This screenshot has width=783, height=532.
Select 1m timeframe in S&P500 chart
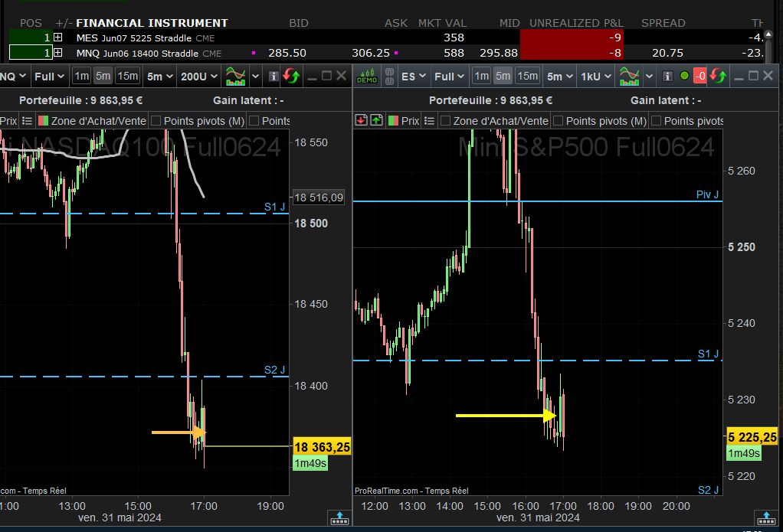(481, 76)
